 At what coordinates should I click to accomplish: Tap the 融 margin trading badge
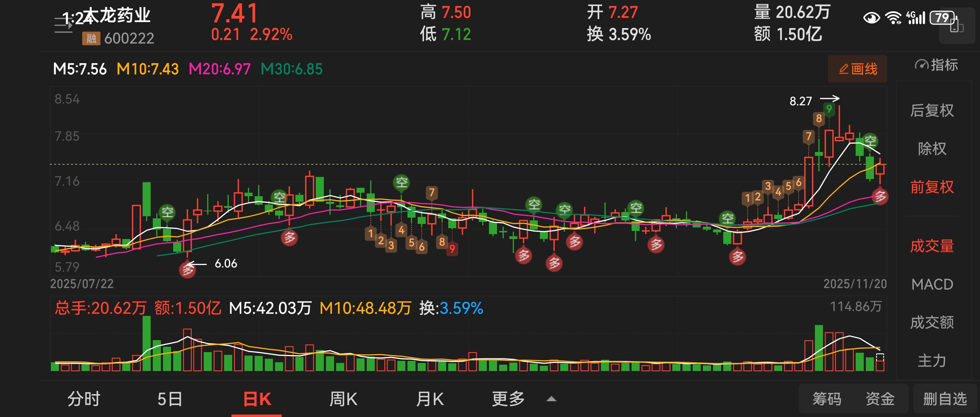[x=91, y=38]
